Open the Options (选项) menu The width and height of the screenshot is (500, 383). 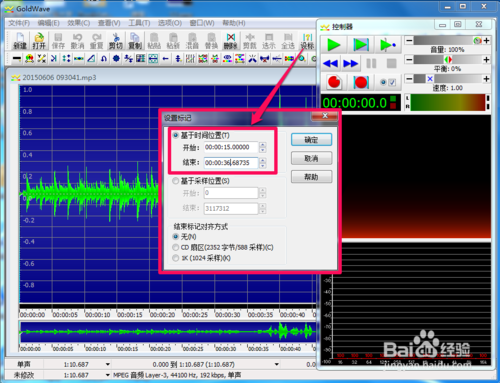pyautogui.click(x=170, y=23)
